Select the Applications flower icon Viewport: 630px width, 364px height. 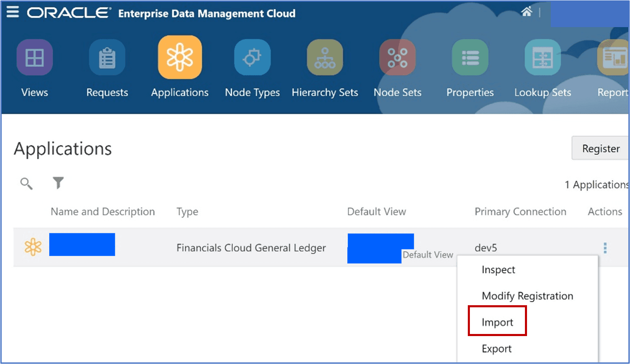pos(180,58)
